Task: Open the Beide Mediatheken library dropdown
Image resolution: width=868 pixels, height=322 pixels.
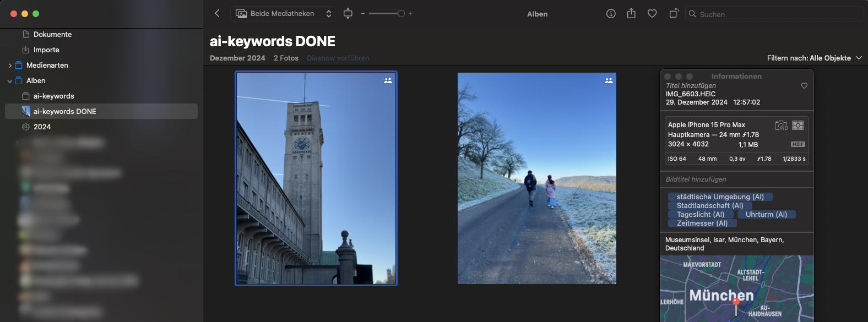Action: click(284, 14)
